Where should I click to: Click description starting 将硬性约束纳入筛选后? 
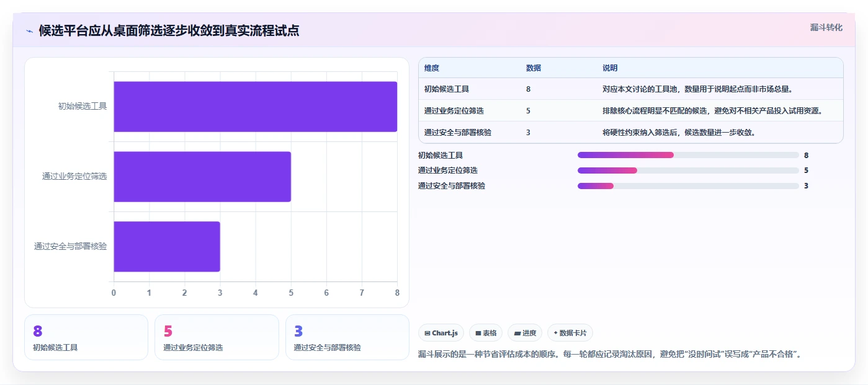[x=679, y=133]
